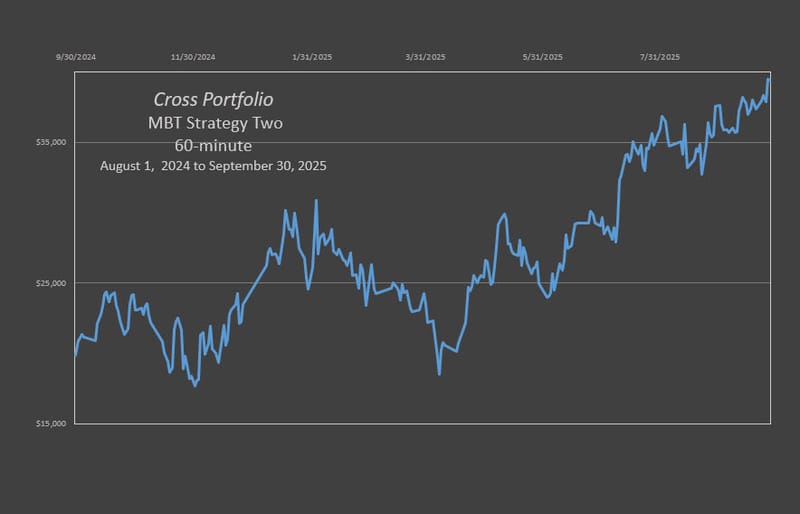
Task: Select the 11/30/2024 date axis label
Action: pos(193,57)
